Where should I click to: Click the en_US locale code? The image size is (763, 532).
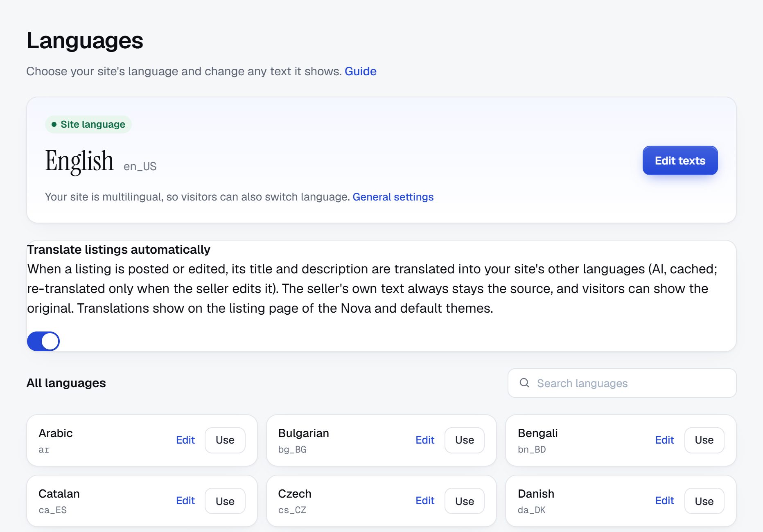(x=140, y=166)
